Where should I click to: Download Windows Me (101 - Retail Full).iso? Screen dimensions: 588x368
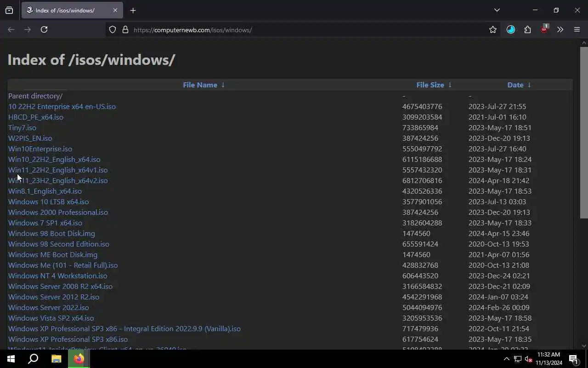click(x=63, y=265)
